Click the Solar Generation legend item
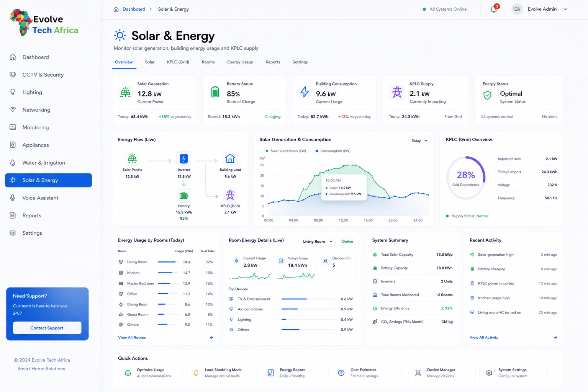The image size is (588, 392). [286, 151]
